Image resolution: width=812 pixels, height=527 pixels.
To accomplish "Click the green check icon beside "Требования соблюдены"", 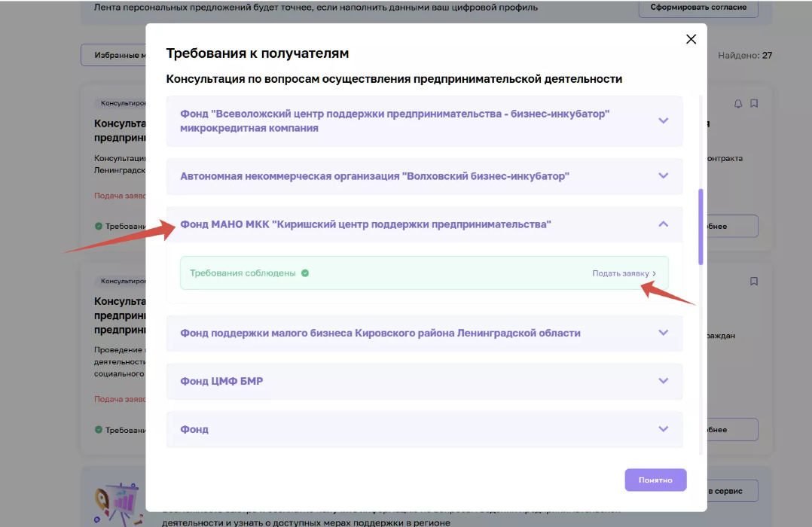I will [305, 273].
